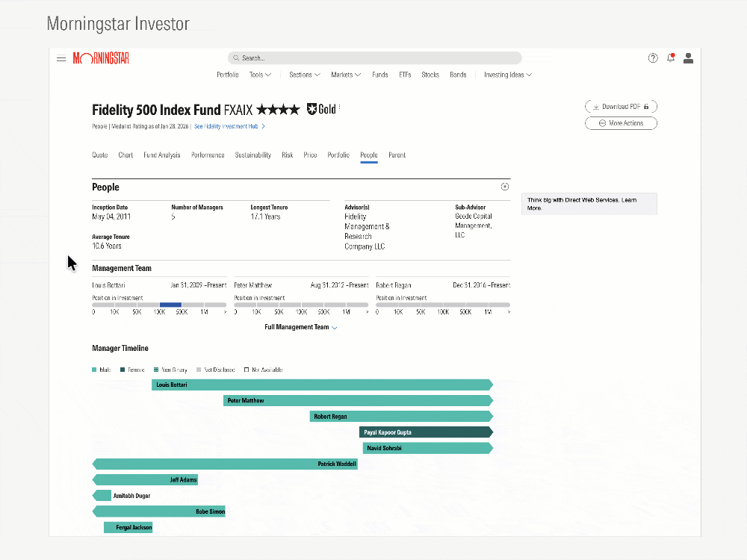Viewport: 747px width, 560px height.
Task: Open the info dots next to Gold
Action: point(339,108)
